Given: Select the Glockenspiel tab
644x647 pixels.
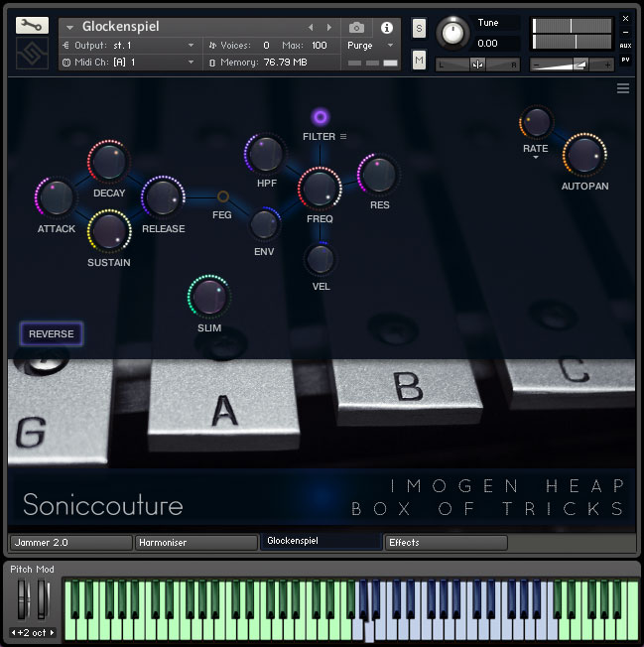Looking at the screenshot, I should [x=321, y=541].
